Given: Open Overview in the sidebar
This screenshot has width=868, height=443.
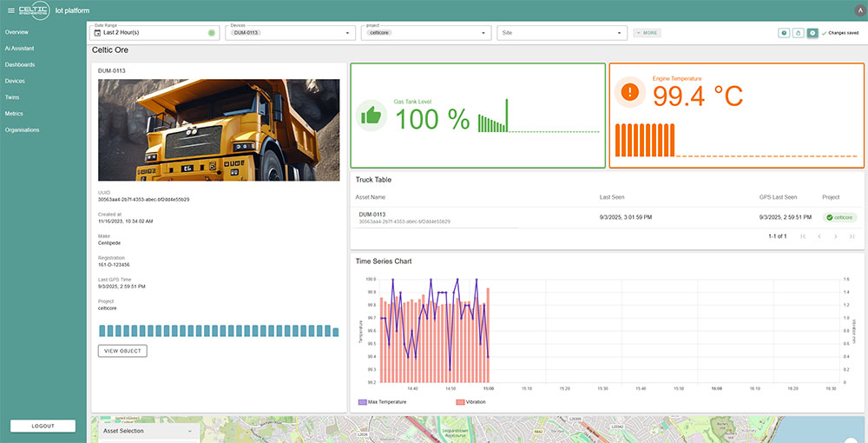Looking at the screenshot, I should 16,32.
